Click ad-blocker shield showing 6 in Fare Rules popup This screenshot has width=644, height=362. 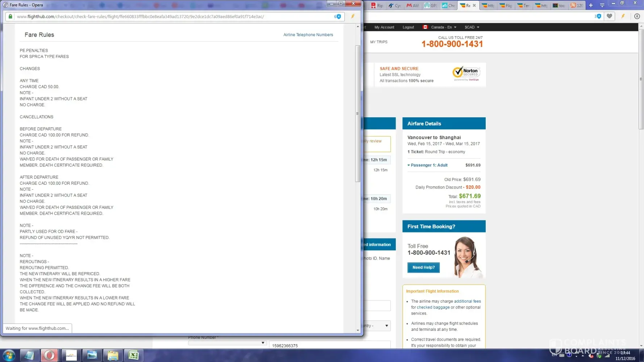coord(338,17)
